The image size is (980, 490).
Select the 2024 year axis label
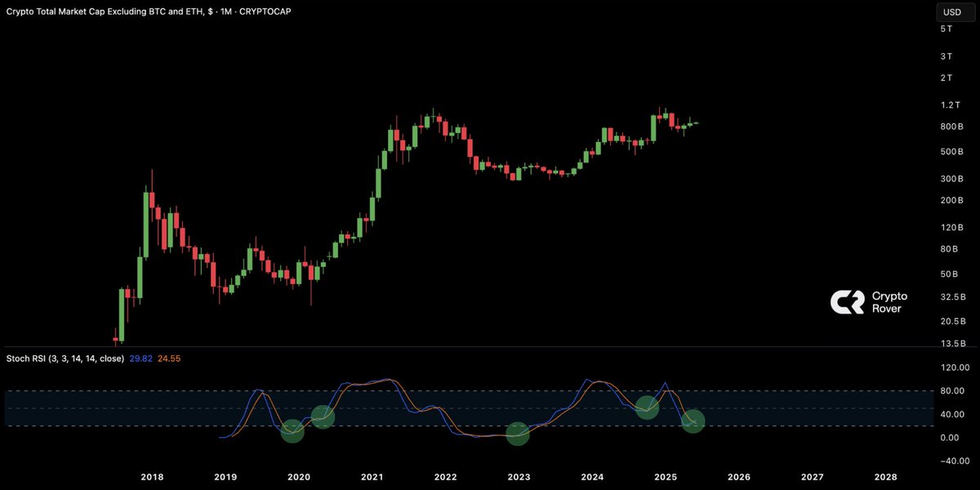click(592, 477)
